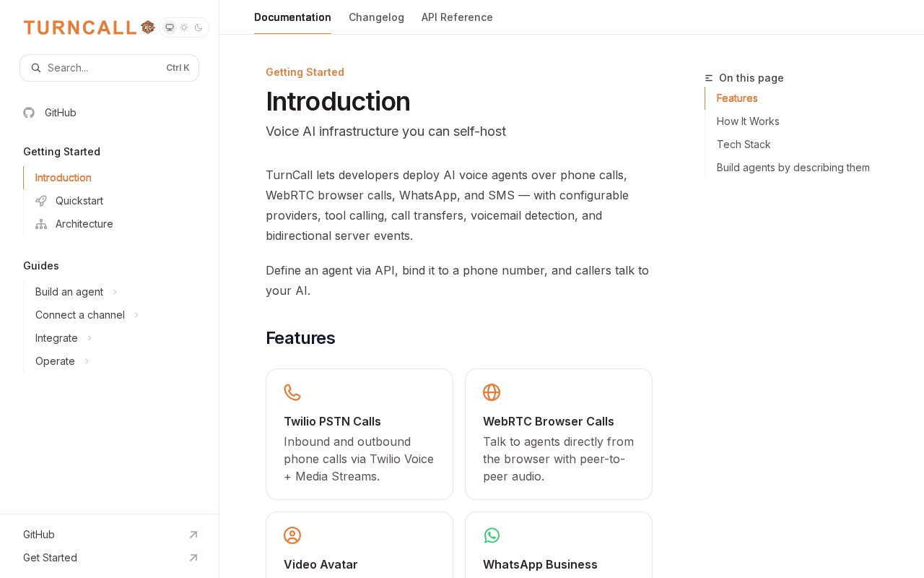Click the Ctrl K shortcut hint
Image resolution: width=924 pixels, height=578 pixels.
pyautogui.click(x=178, y=68)
